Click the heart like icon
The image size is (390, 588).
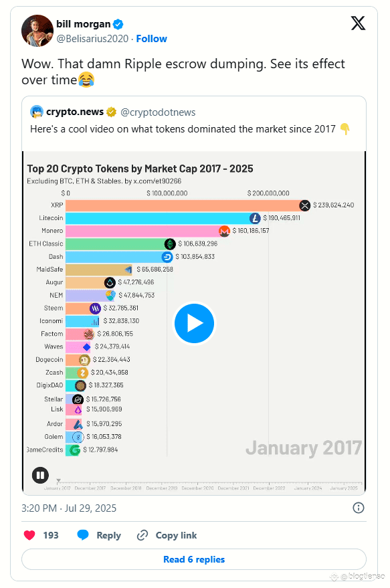coord(29,535)
